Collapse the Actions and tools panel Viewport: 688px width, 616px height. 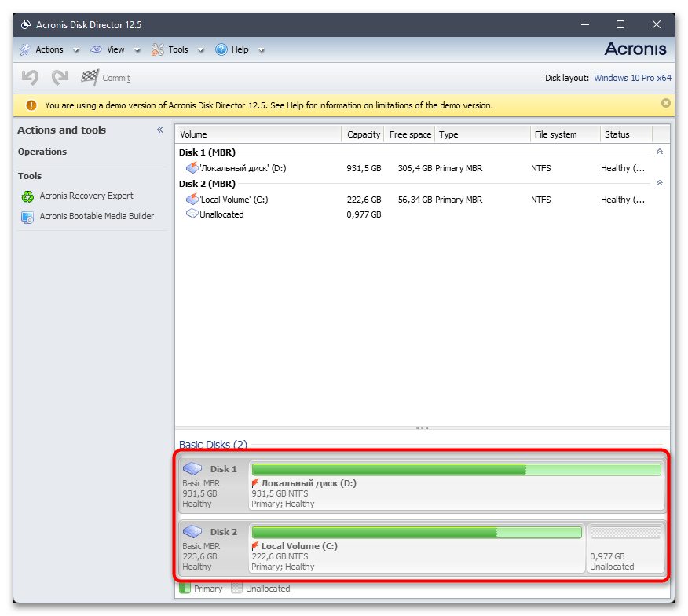pos(159,130)
